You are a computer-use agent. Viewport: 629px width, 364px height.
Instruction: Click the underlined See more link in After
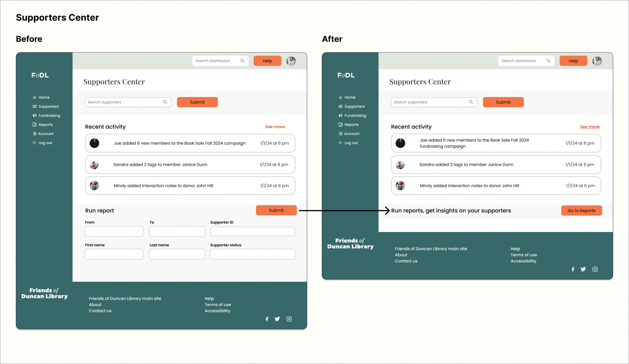tap(589, 127)
